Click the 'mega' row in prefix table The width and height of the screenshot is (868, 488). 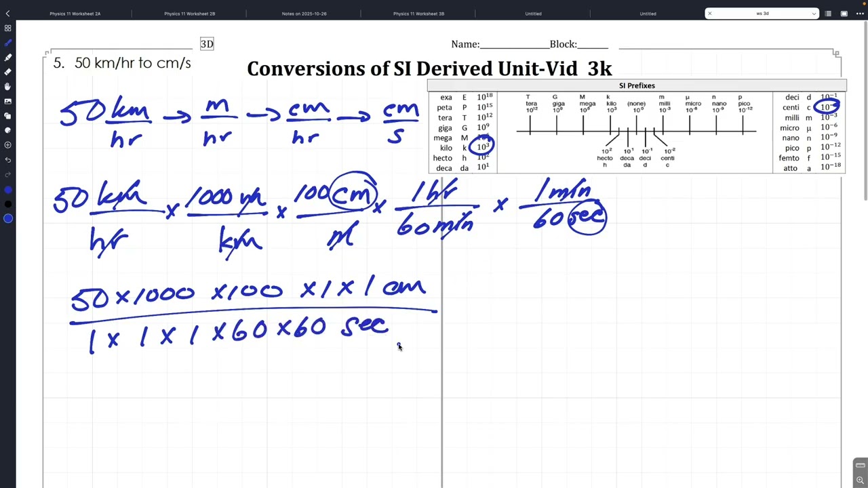pyautogui.click(x=463, y=138)
